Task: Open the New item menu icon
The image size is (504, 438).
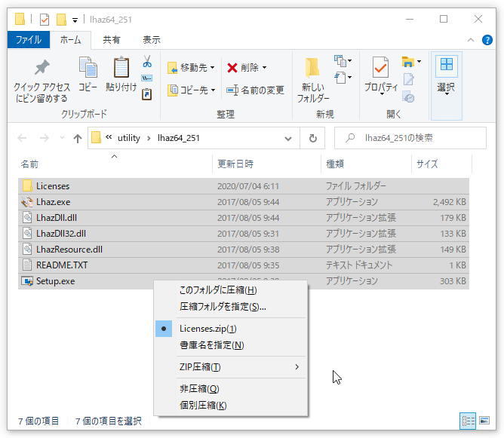Action: [x=343, y=60]
